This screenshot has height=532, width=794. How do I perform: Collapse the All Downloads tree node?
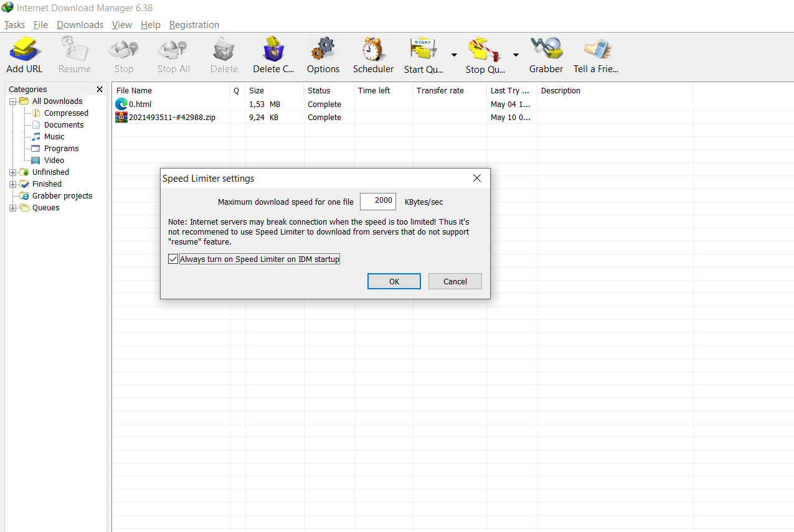12,101
